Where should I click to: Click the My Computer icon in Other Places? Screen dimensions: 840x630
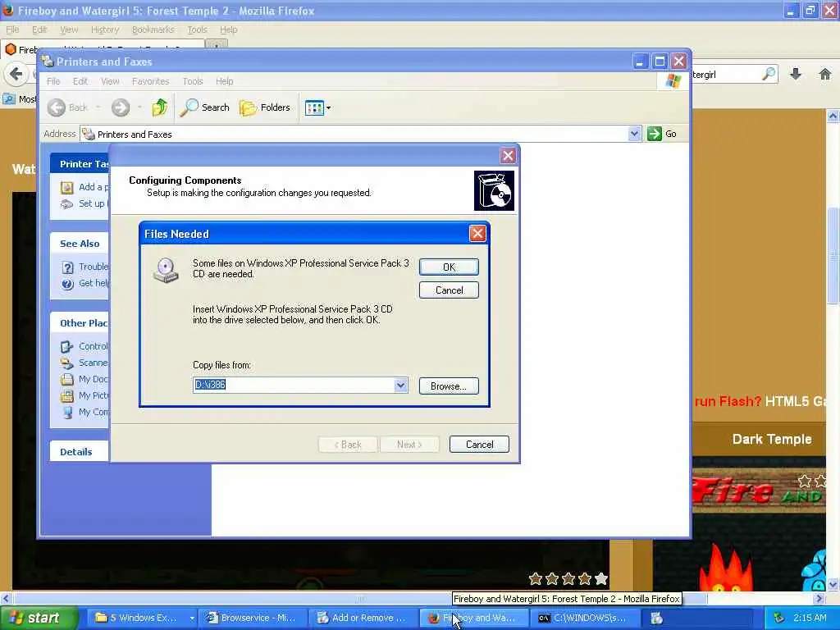coord(67,412)
